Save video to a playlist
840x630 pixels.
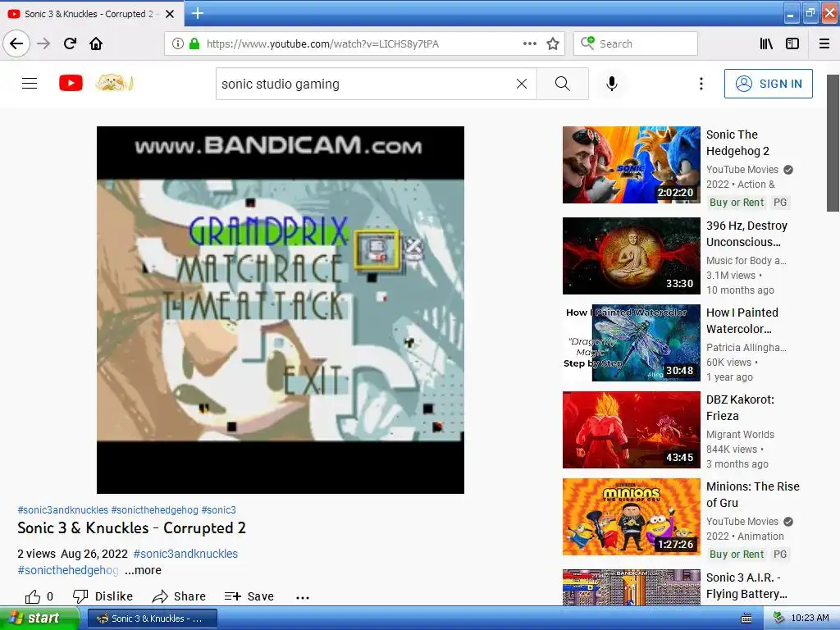click(249, 596)
